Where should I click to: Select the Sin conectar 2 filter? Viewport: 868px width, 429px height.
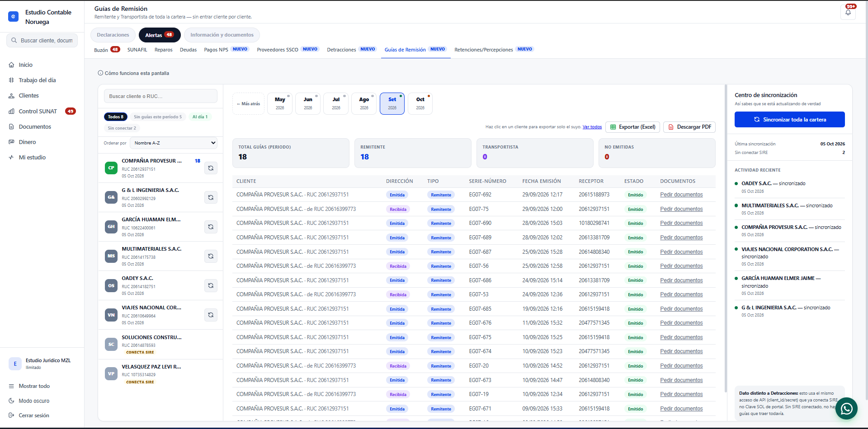(x=122, y=128)
